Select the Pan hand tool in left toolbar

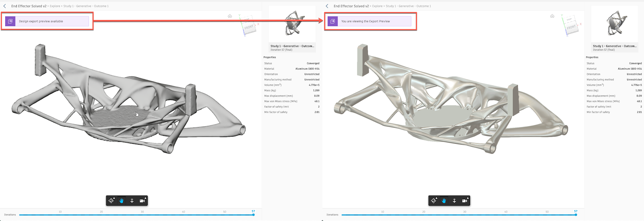pos(121,201)
